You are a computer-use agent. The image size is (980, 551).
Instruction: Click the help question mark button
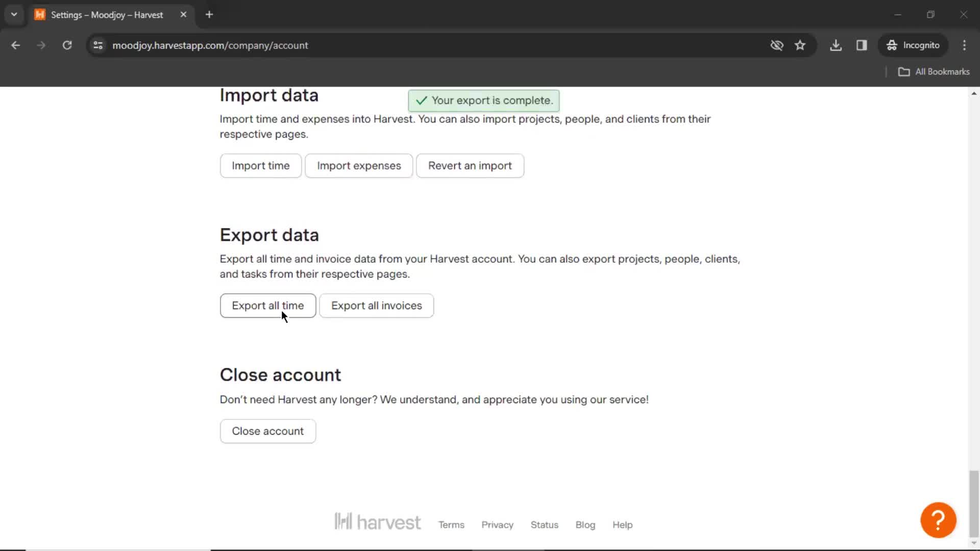pyautogui.click(x=938, y=519)
